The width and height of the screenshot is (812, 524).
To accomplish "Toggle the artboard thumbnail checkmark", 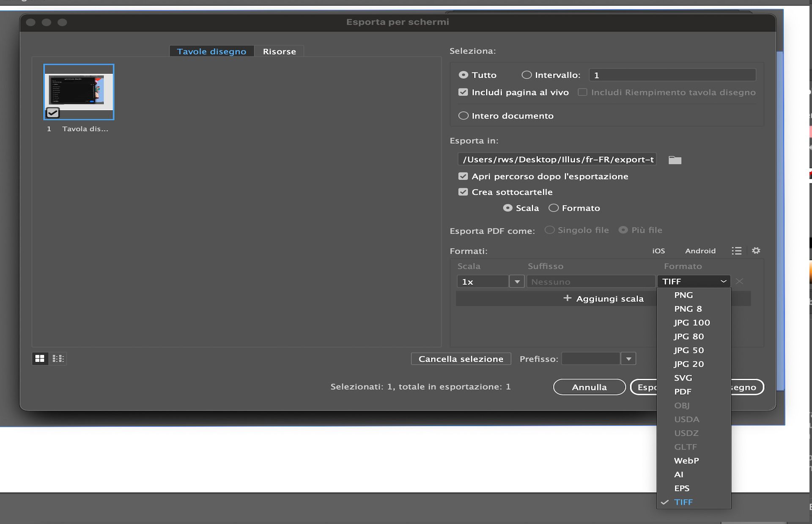I will (53, 113).
